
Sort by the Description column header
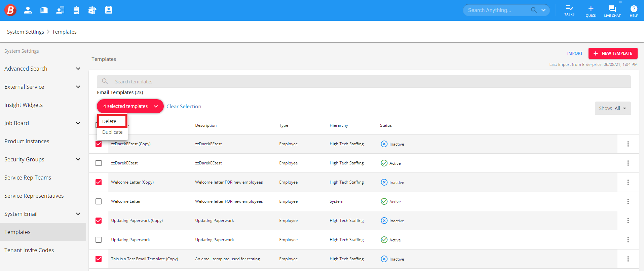tap(206, 125)
